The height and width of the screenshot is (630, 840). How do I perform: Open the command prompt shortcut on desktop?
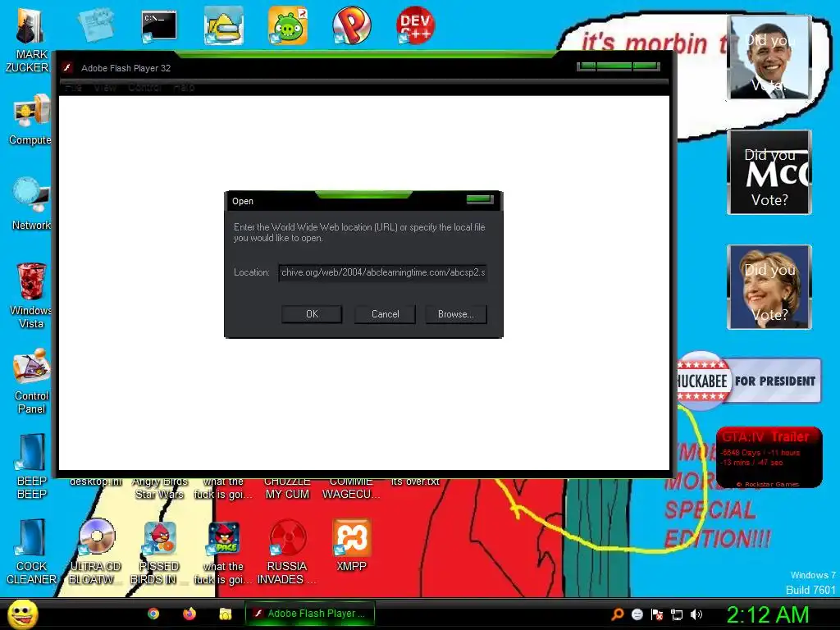(x=158, y=25)
